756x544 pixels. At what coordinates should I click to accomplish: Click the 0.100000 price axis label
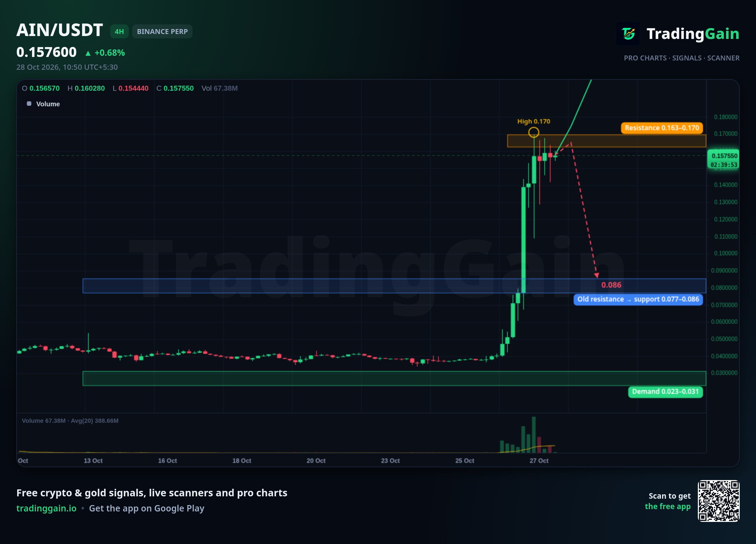tap(726, 253)
